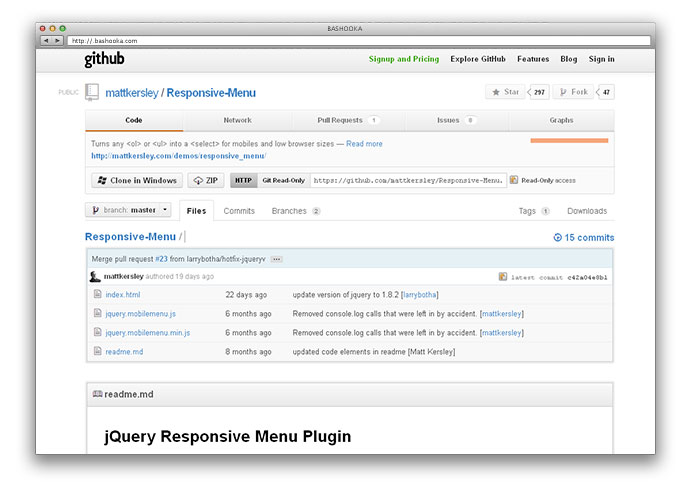Open the jquery.mobilemenu.js file
The width and height of the screenshot is (690, 486).
point(140,313)
